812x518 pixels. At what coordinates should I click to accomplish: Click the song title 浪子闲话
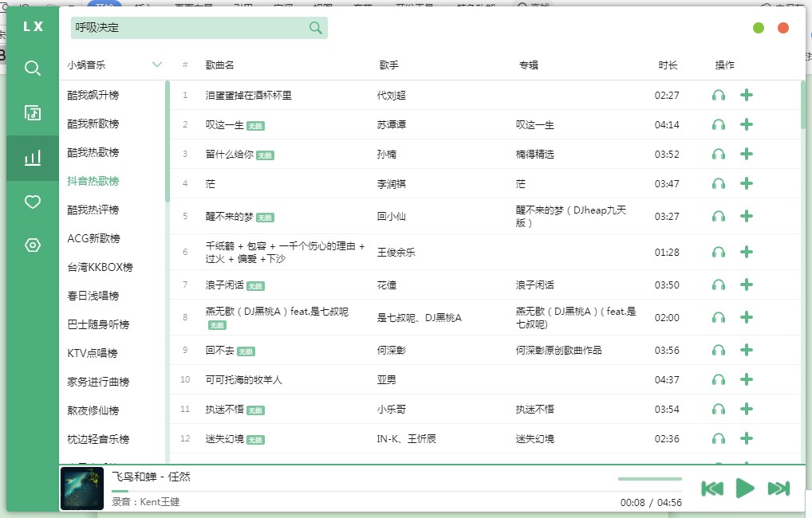click(x=224, y=285)
